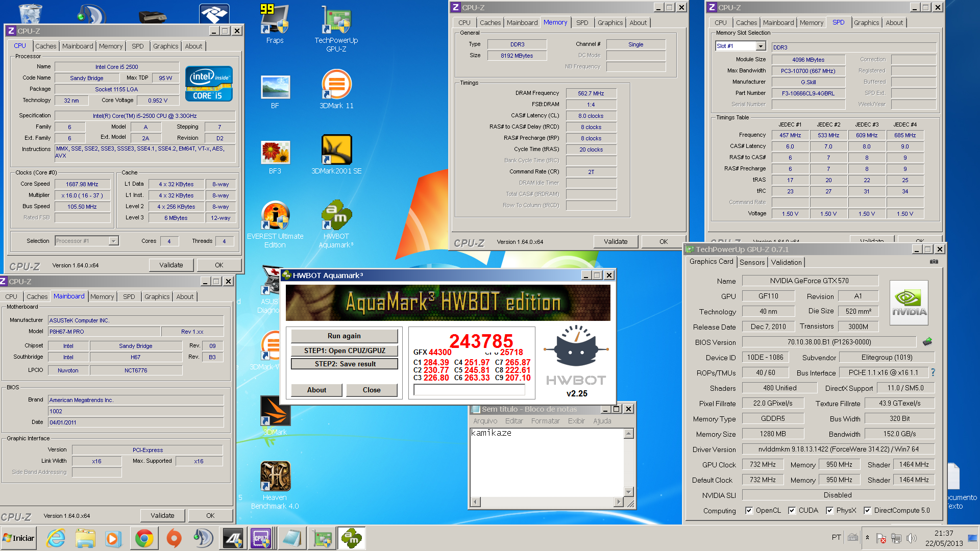
Task: Click OK in Memory CPU-Z window
Action: point(663,241)
